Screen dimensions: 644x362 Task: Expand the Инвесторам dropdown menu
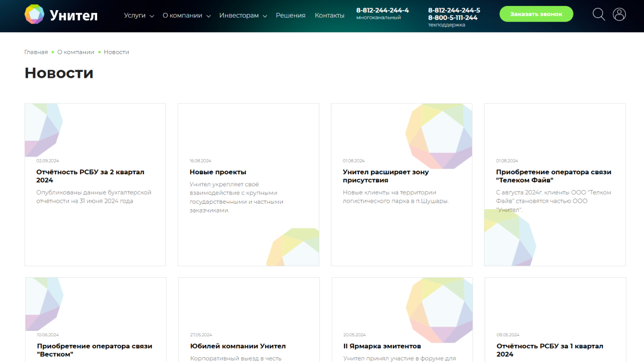pyautogui.click(x=243, y=16)
